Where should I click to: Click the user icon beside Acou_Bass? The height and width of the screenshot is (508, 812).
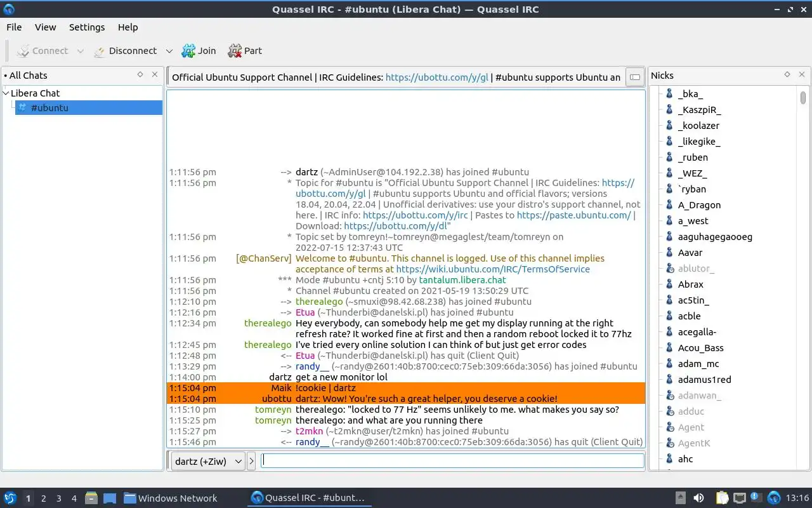(669, 348)
